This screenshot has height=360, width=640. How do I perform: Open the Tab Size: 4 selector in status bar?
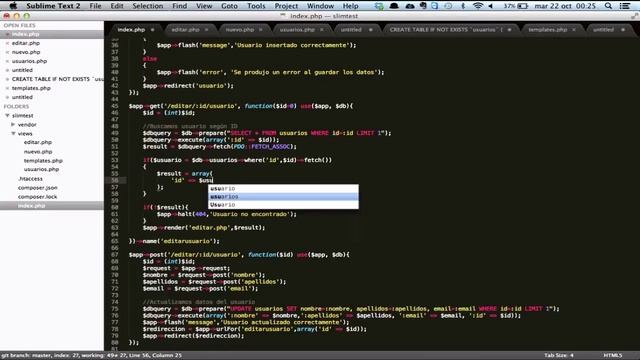(x=558, y=355)
